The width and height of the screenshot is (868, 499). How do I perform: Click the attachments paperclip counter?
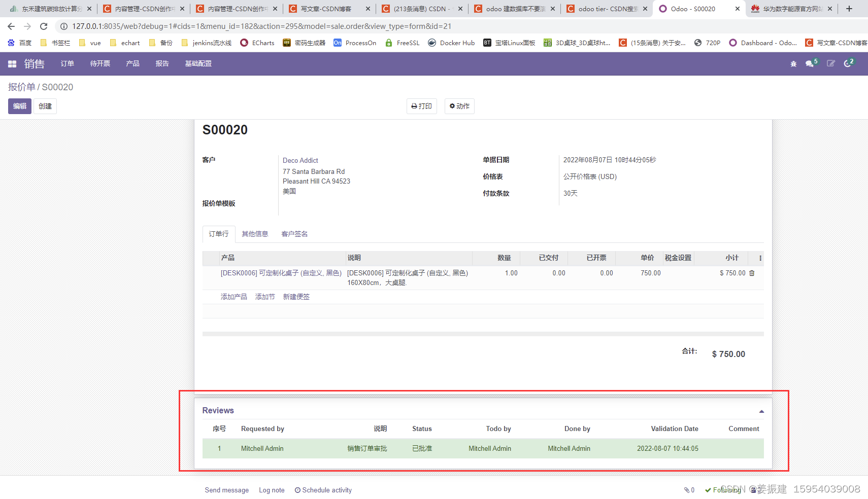[689, 490]
